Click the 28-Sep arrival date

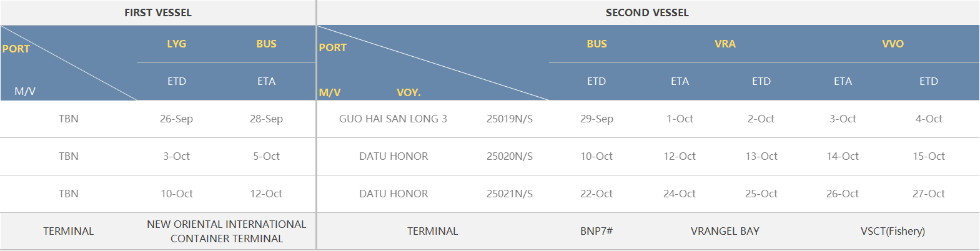266,119
